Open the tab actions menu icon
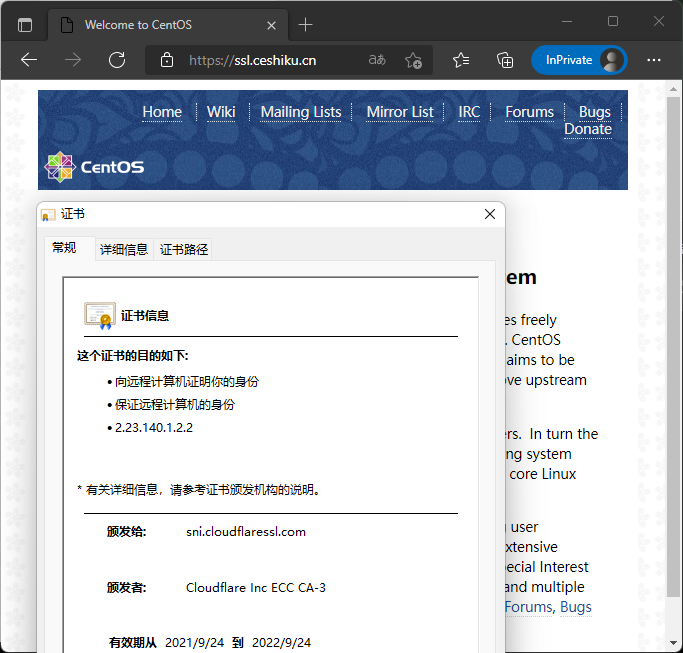The width and height of the screenshot is (683, 653). (x=25, y=25)
